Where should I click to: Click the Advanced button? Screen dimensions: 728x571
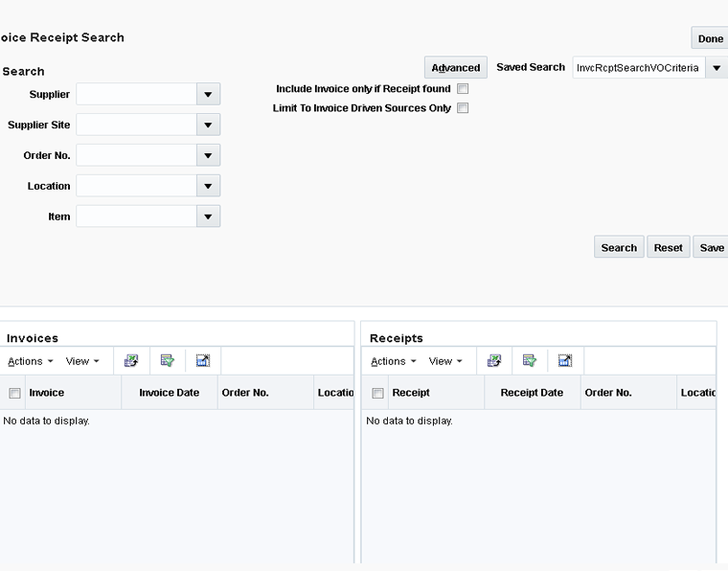455,68
